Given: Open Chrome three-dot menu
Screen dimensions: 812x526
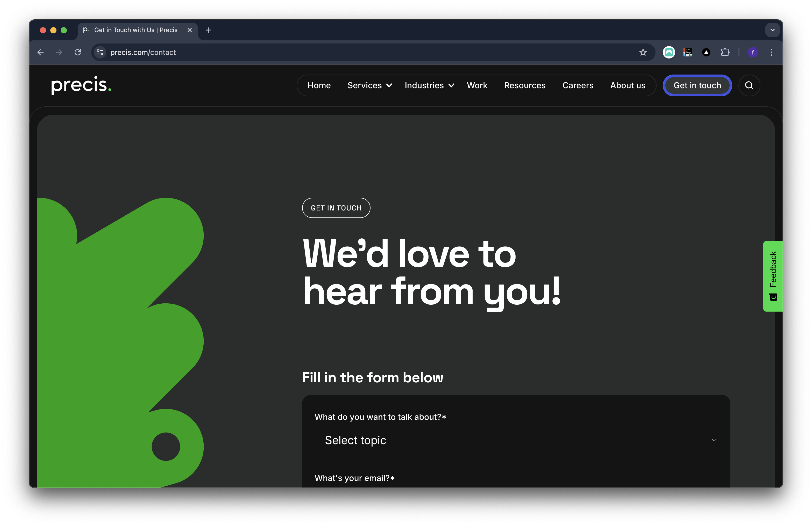Looking at the screenshot, I should (771, 52).
